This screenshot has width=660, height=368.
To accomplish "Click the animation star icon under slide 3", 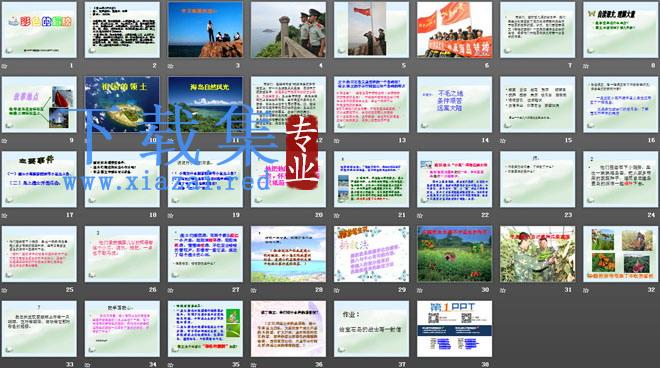I will tap(171, 66).
